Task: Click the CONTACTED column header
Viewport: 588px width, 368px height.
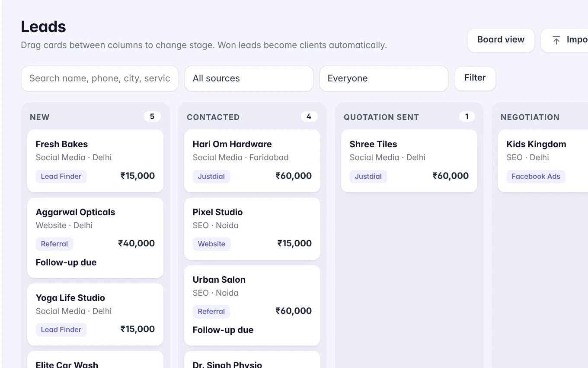Action: [x=213, y=117]
